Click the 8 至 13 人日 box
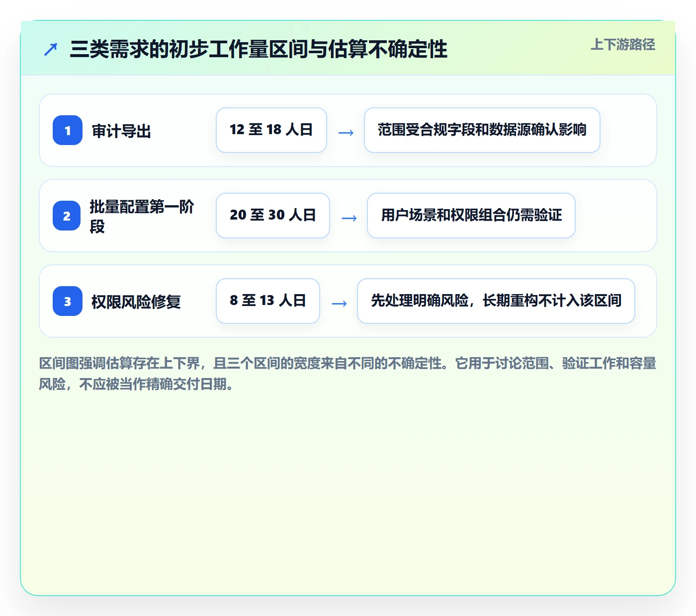 pos(268,301)
